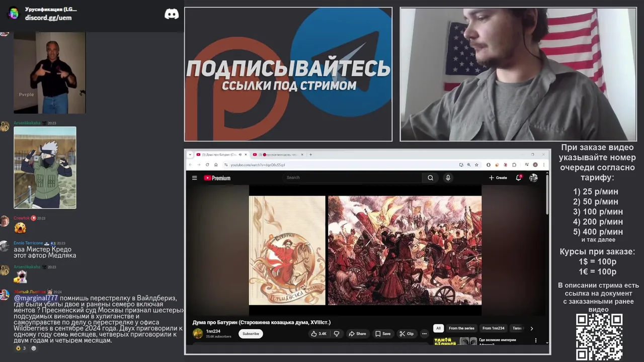Open site info icon in address bar
Image resolution: width=644 pixels, height=362 pixels.
(225, 164)
